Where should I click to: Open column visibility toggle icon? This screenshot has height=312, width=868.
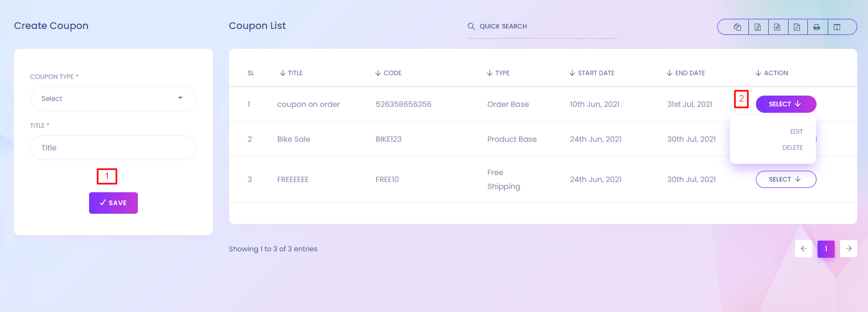(837, 27)
